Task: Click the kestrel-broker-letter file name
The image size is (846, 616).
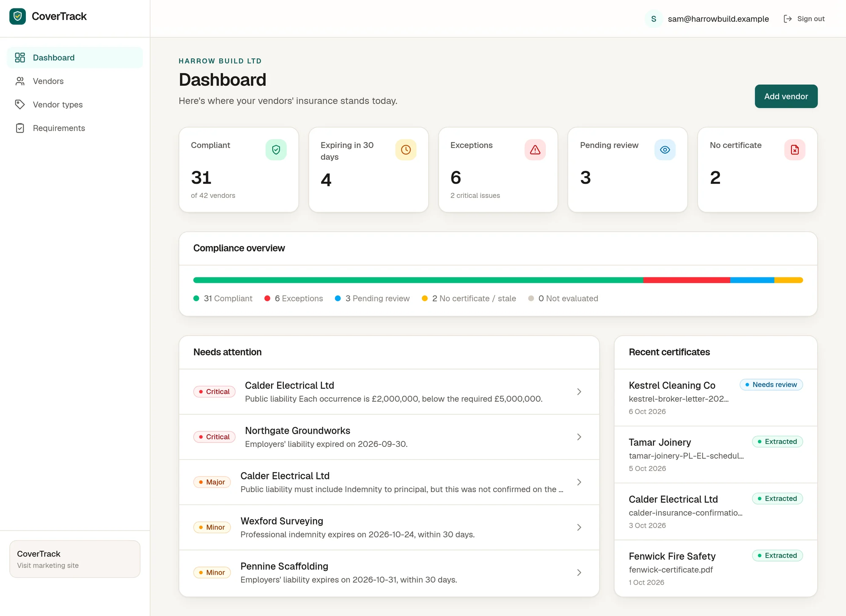Action: pyautogui.click(x=678, y=399)
